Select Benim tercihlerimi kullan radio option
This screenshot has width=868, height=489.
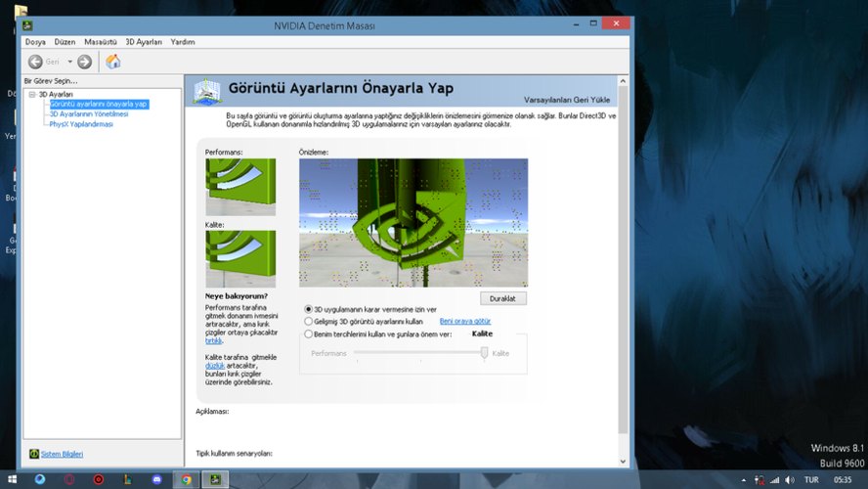coord(308,333)
